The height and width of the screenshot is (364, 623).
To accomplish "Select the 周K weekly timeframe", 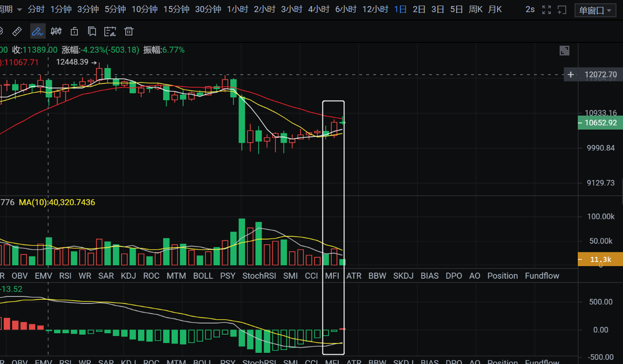I will [475, 9].
